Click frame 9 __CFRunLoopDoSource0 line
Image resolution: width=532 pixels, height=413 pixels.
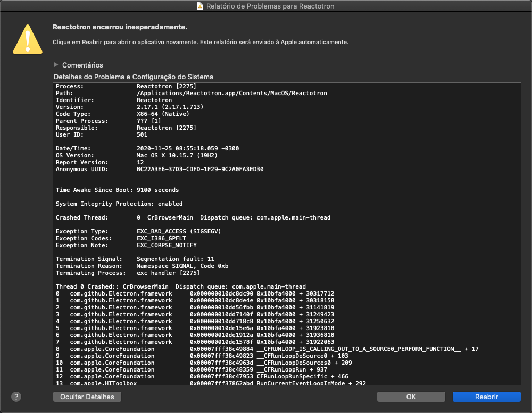[202, 356]
